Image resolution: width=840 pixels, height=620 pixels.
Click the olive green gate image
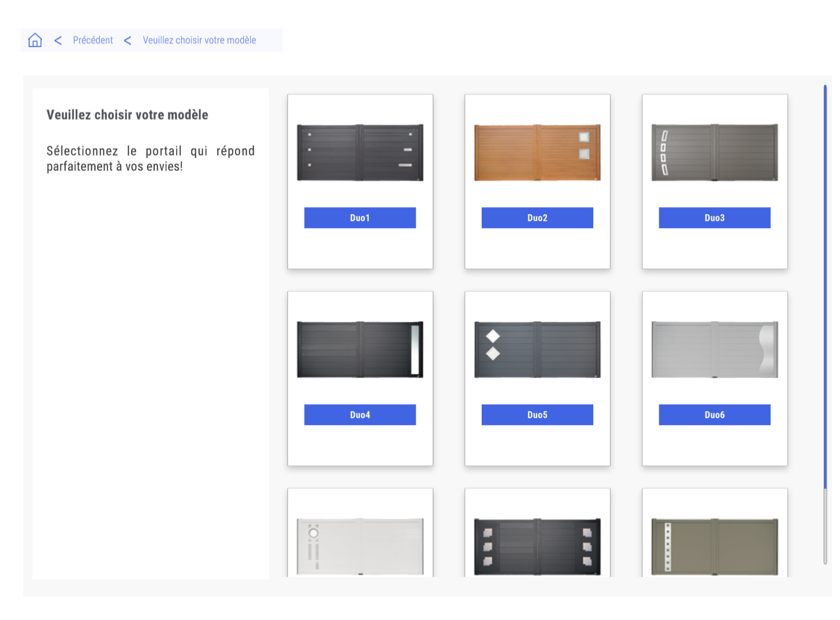(714, 546)
